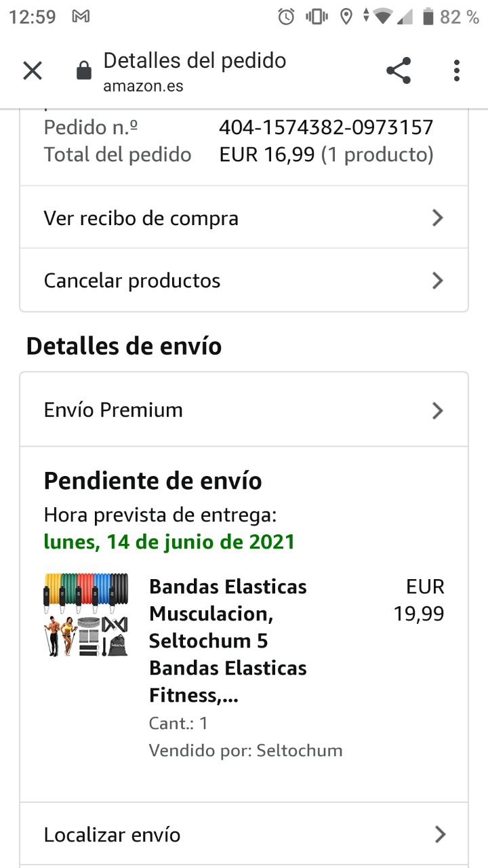The width and height of the screenshot is (488, 868).
Task: Open Cancelar productos chevron arrow
Action: coord(438,281)
